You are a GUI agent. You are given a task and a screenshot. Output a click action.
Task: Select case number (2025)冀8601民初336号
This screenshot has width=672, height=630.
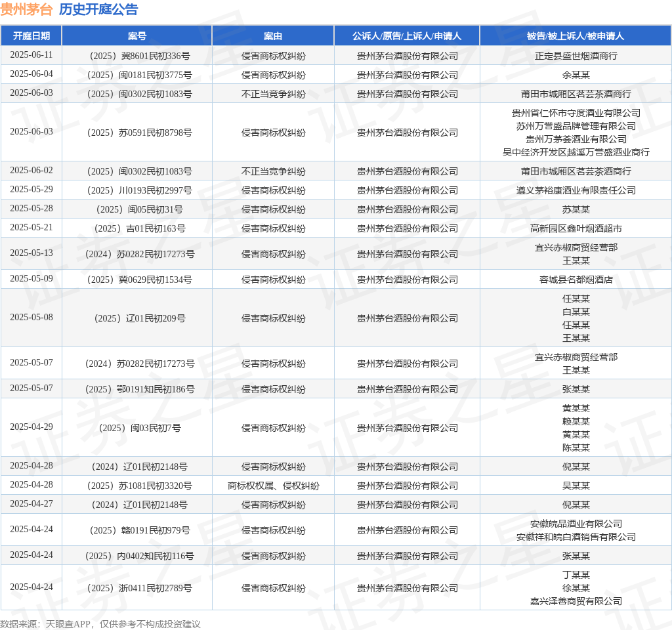[140, 56]
